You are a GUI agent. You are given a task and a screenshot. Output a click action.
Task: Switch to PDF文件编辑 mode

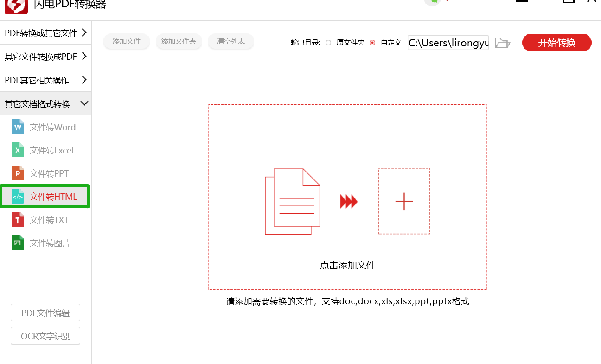coord(45,313)
